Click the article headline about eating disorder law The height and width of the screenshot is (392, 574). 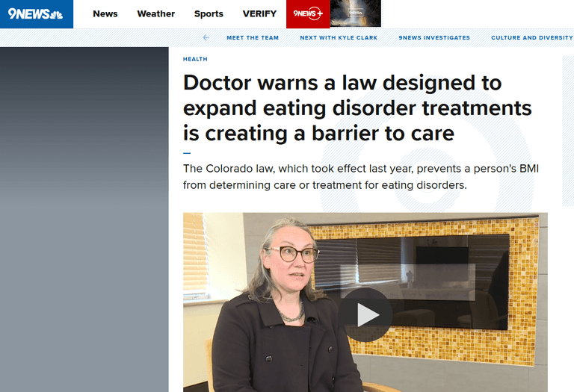[x=357, y=108]
